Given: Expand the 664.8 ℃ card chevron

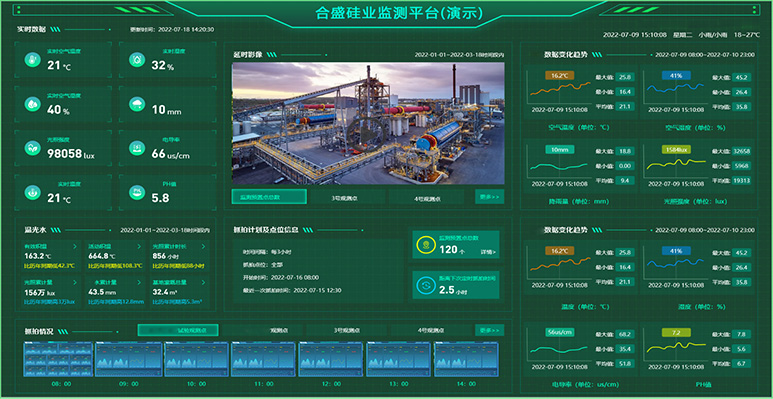Looking at the screenshot, I should [139, 246].
